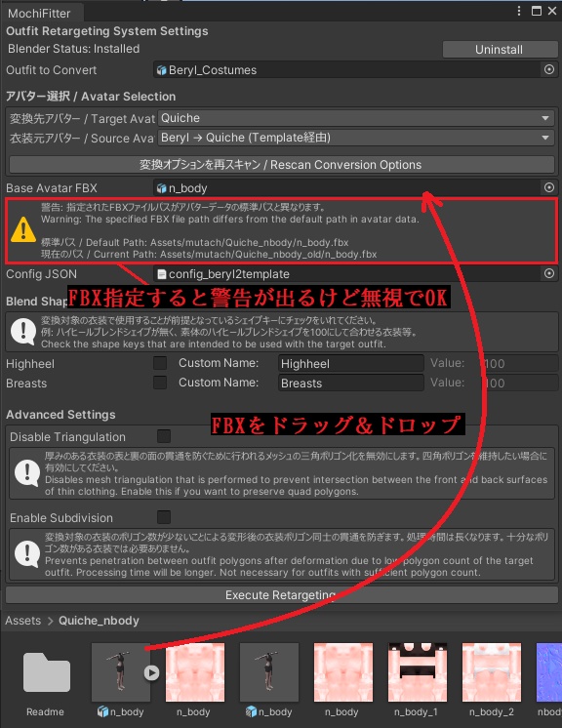Select the n_body_2 texture thumbnail

pyautogui.click(x=492, y=671)
